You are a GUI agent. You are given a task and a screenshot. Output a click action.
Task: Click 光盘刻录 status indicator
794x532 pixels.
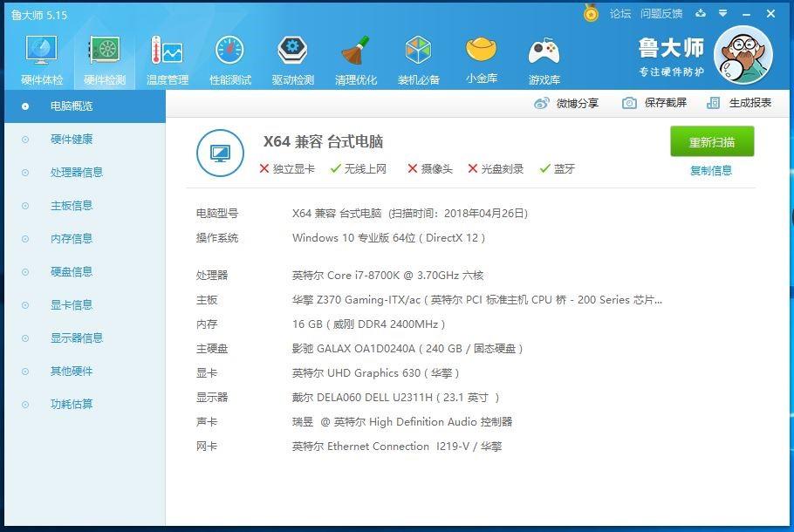coord(496,168)
